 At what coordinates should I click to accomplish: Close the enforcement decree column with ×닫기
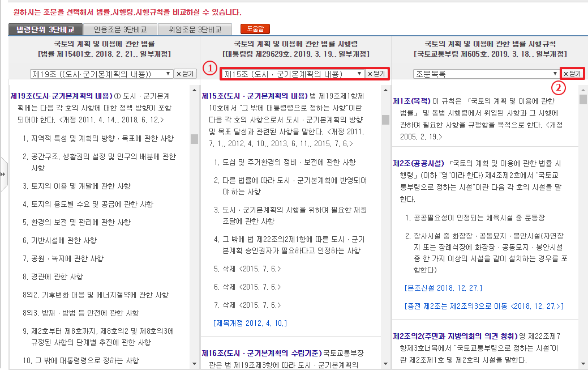click(x=376, y=74)
